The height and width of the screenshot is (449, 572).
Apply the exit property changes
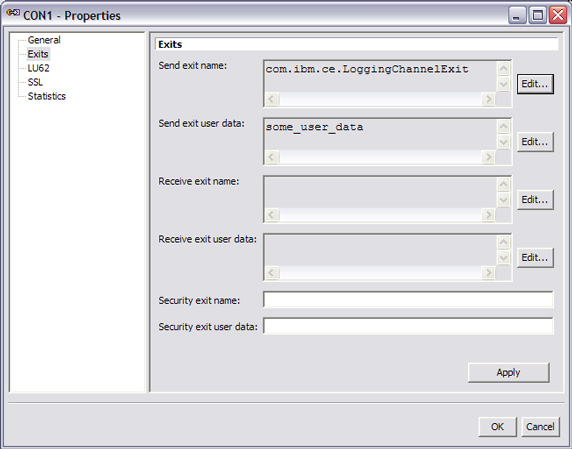point(508,372)
